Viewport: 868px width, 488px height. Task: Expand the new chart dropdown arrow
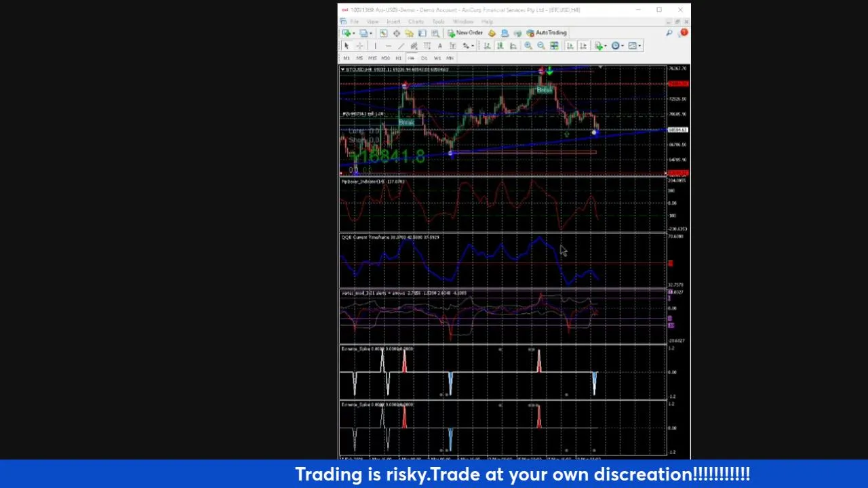(354, 33)
